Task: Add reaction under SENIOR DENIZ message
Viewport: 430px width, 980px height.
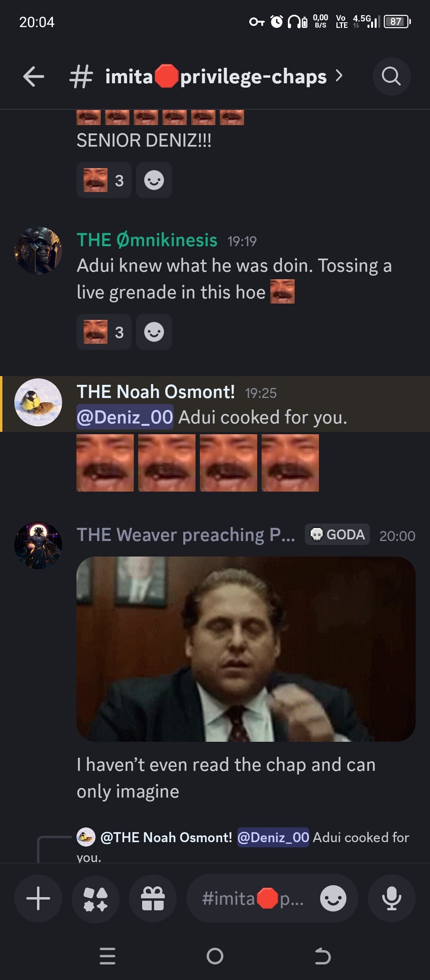Action: point(154,180)
